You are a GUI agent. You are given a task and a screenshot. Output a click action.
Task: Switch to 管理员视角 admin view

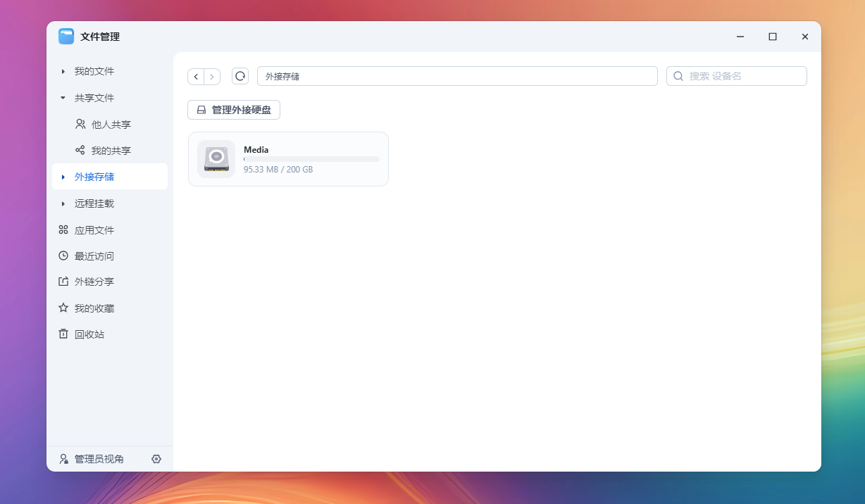coord(99,459)
